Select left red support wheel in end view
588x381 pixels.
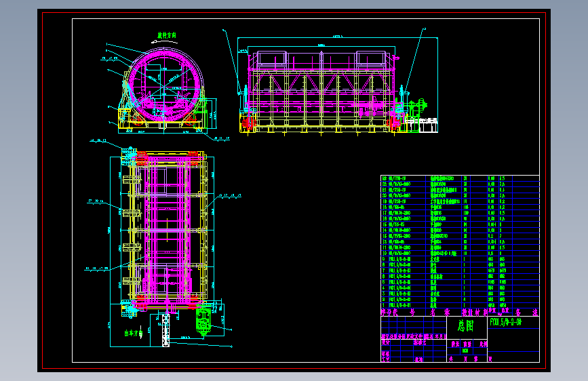(138, 119)
